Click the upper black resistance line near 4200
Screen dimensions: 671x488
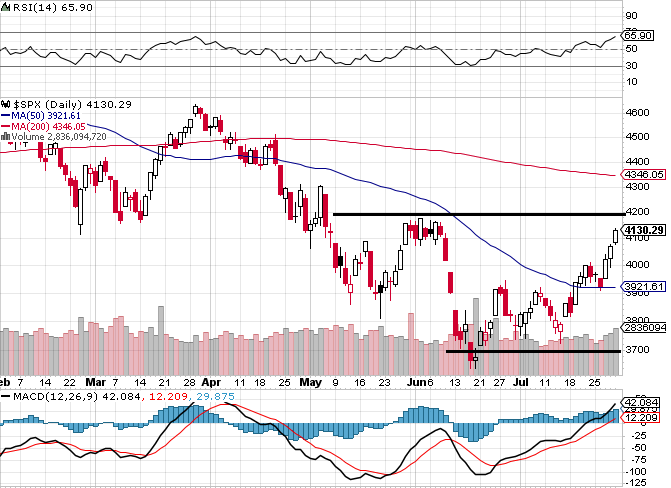(x=479, y=214)
